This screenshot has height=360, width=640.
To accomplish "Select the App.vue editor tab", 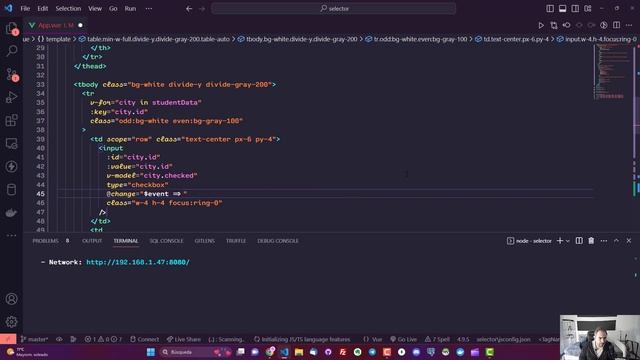I will click(x=55, y=25).
